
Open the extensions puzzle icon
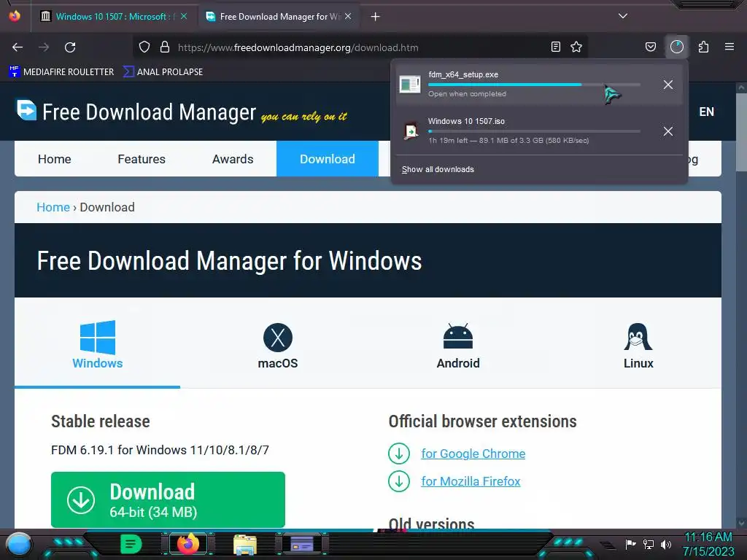[703, 47]
